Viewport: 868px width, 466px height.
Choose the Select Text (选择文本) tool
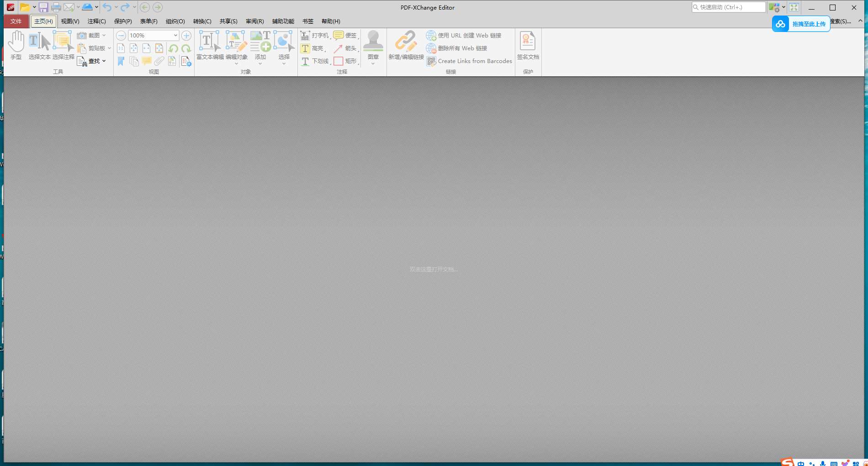[40, 45]
